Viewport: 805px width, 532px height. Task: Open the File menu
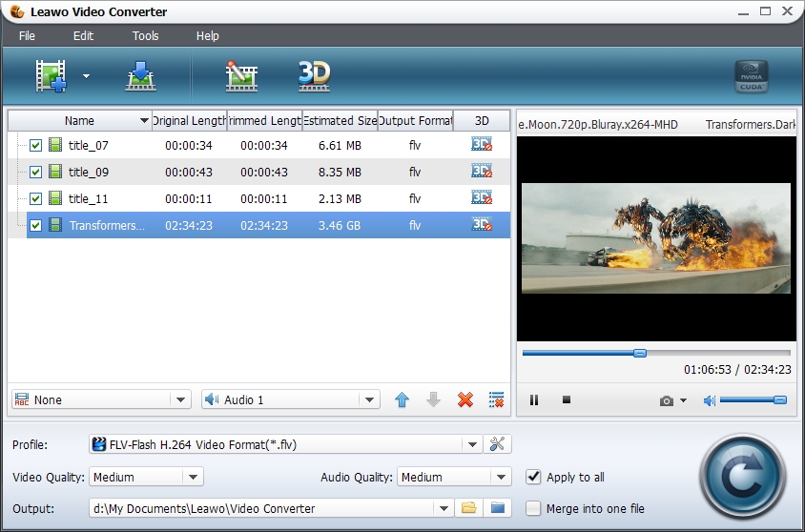pyautogui.click(x=27, y=36)
